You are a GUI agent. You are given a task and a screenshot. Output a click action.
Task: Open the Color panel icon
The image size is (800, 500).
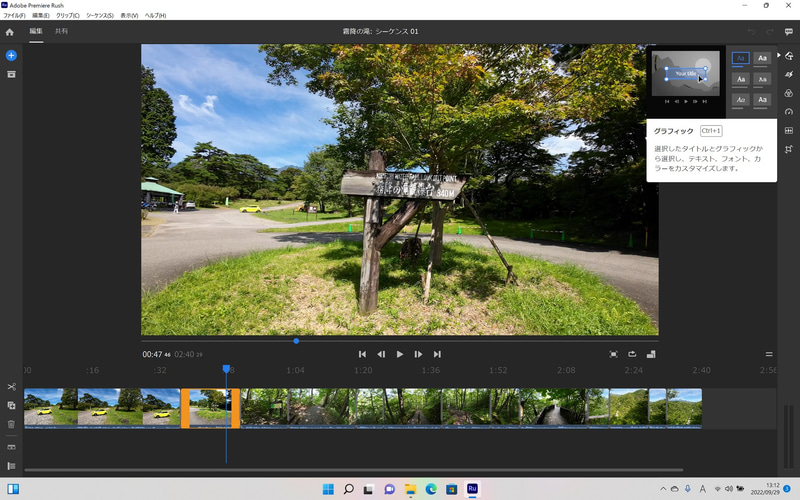[789, 93]
